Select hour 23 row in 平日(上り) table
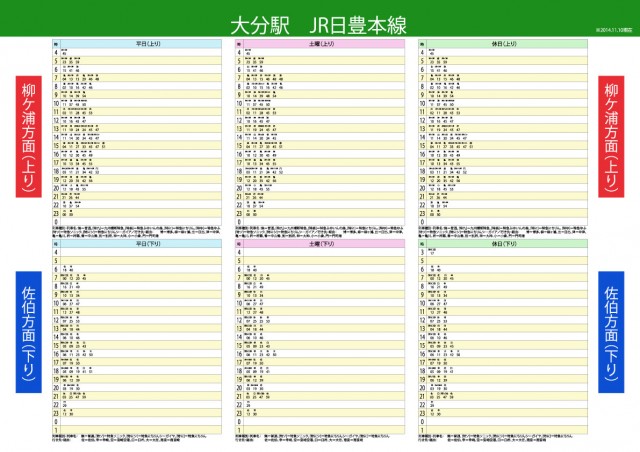This screenshot has height=452, width=640. (x=137, y=213)
